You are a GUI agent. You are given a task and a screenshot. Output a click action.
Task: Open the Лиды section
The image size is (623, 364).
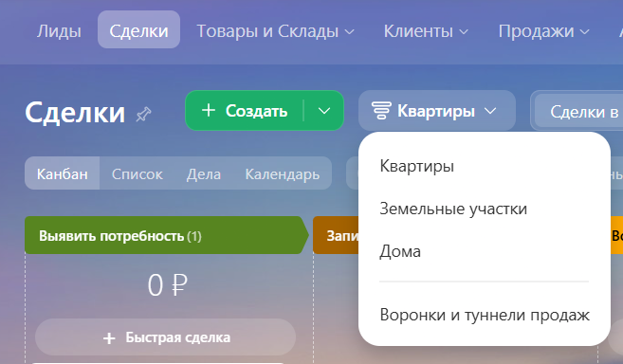point(59,31)
